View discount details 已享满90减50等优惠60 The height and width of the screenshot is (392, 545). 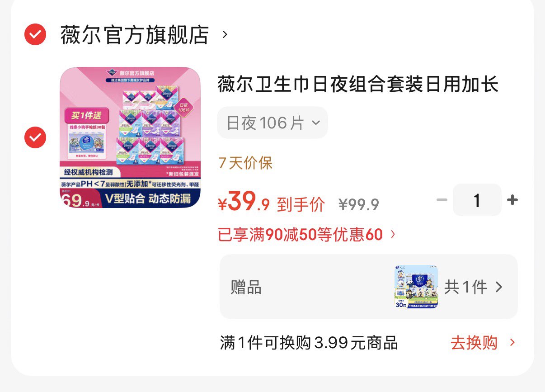click(301, 234)
